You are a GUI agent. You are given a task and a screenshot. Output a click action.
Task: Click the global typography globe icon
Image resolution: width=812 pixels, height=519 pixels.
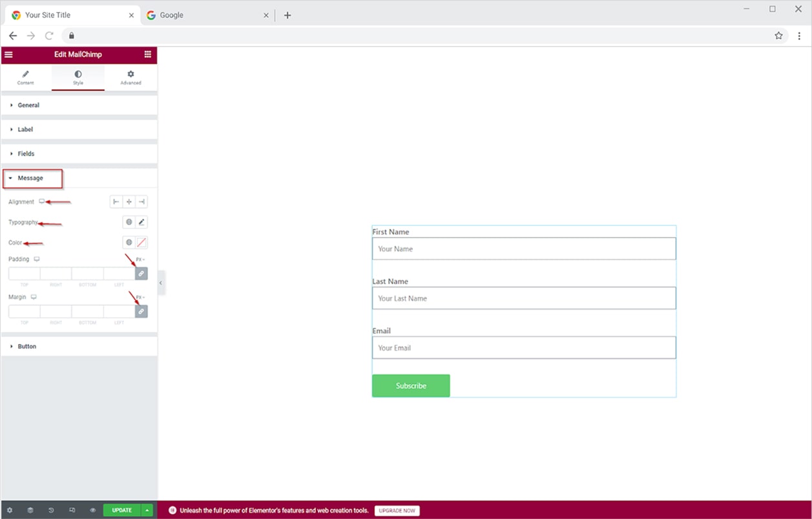pos(129,222)
